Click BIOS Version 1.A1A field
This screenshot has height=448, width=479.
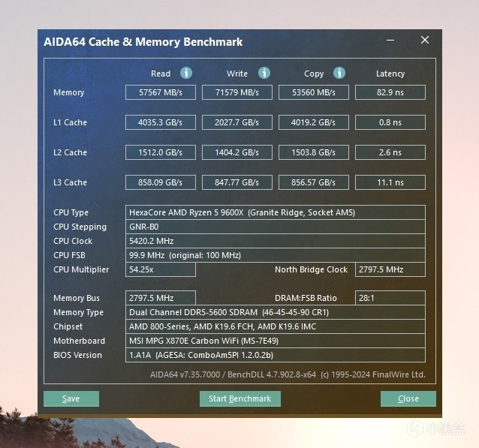[276, 355]
